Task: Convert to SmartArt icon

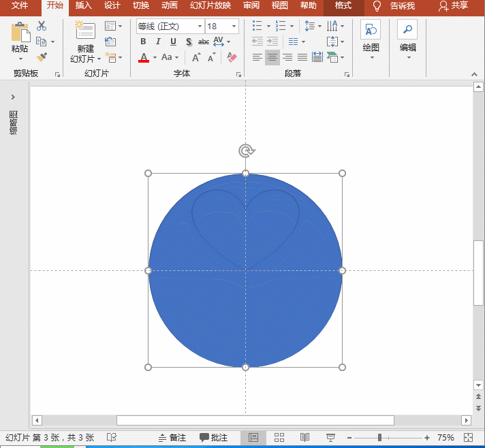Action: pyautogui.click(x=332, y=57)
